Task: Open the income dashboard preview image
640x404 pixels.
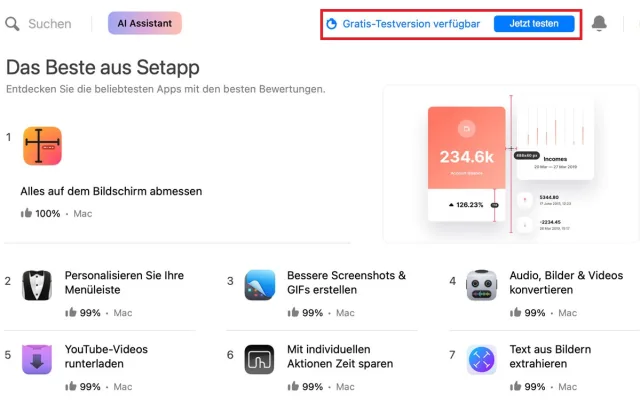Action: click(x=510, y=163)
